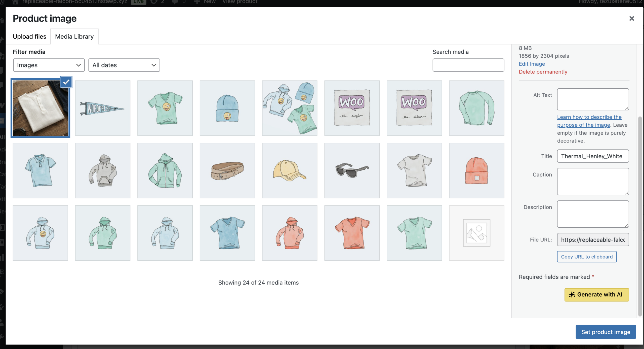Open the Images media type dropdown
Screen dimensions: 644x349
tap(49, 65)
